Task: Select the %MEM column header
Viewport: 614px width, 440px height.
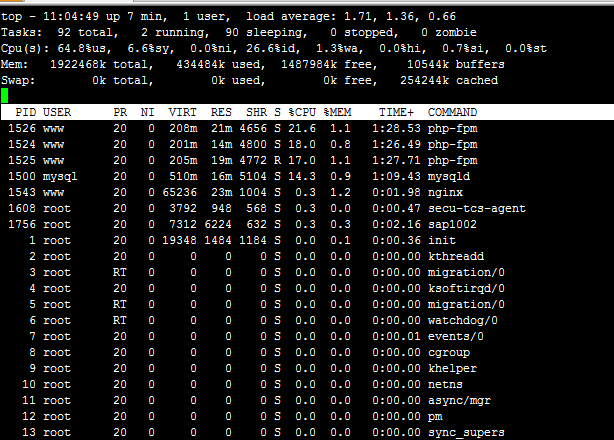Action: pyautogui.click(x=337, y=112)
